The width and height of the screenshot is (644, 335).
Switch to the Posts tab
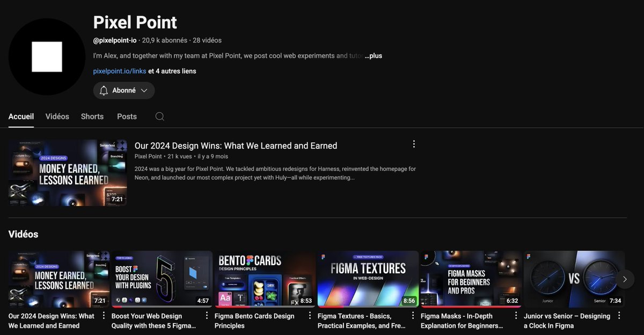pos(127,116)
